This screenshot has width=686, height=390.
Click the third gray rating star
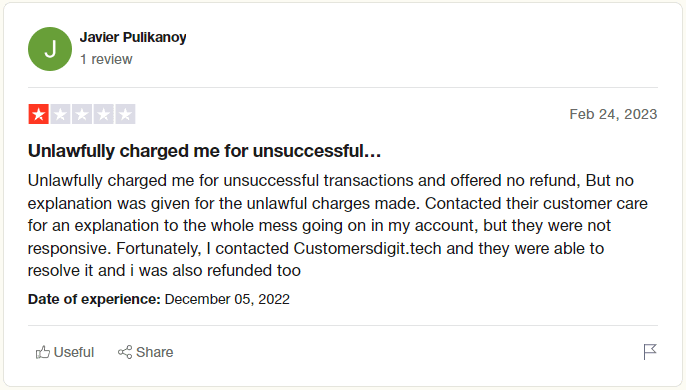(x=82, y=114)
